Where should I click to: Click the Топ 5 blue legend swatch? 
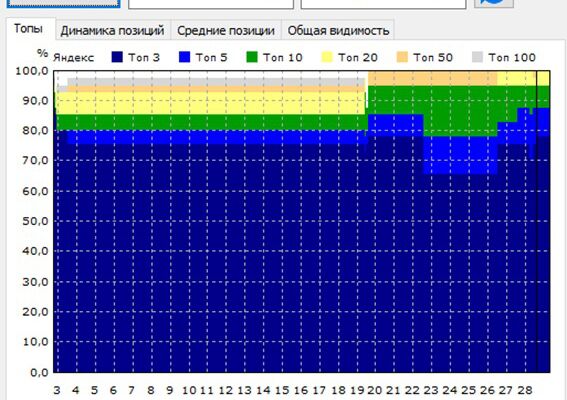click(x=184, y=57)
